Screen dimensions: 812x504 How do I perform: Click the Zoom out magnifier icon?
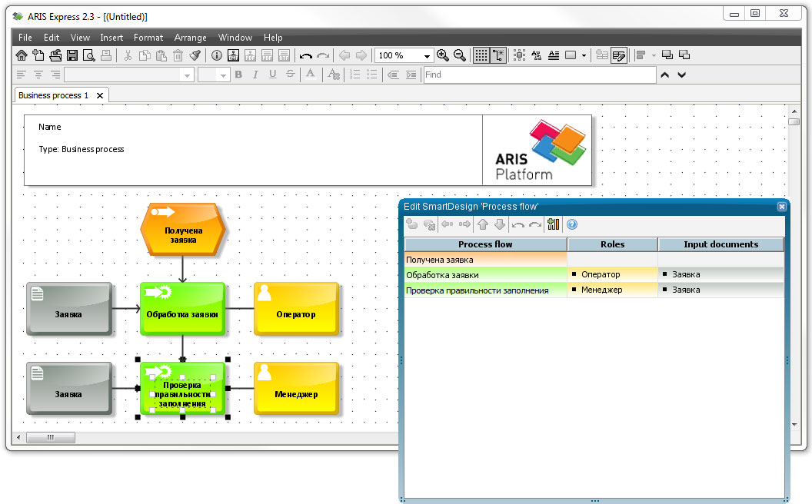pos(460,55)
